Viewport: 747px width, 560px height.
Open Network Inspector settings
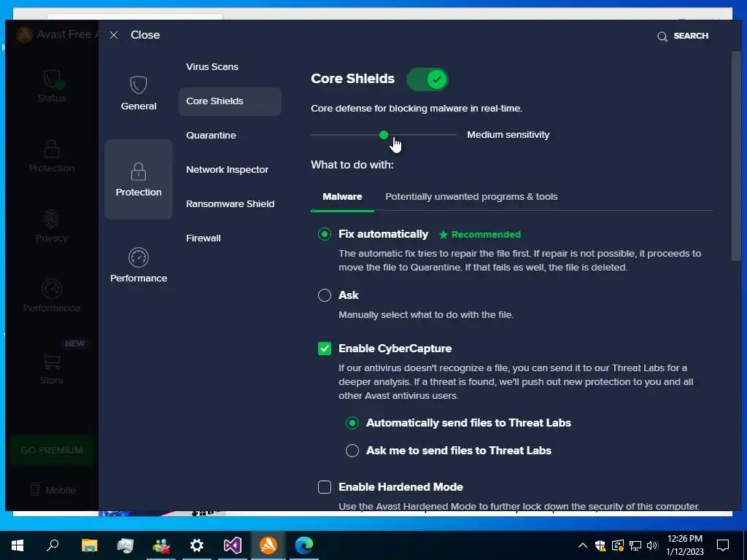[x=228, y=169]
